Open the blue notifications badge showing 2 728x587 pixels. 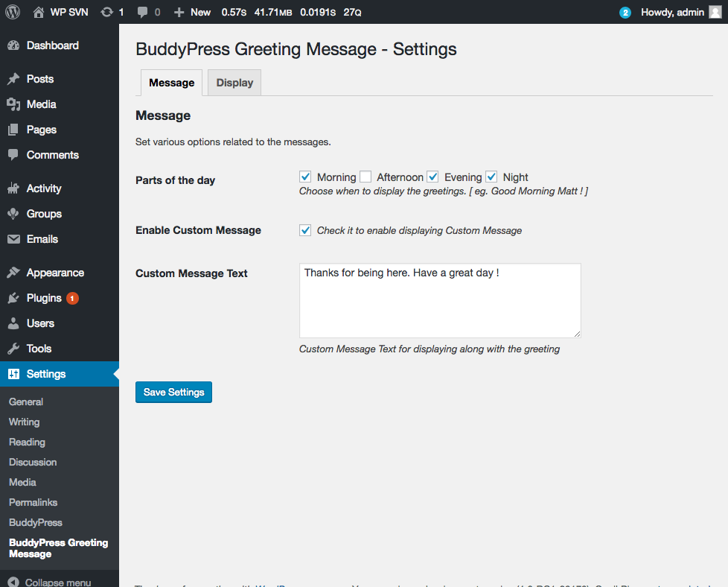coord(625,13)
